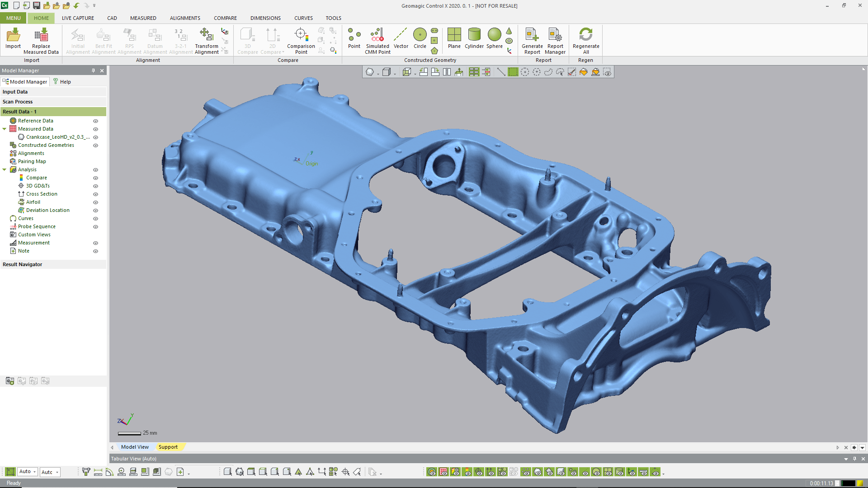
Task: Switch to the Support tab
Action: coord(169,446)
